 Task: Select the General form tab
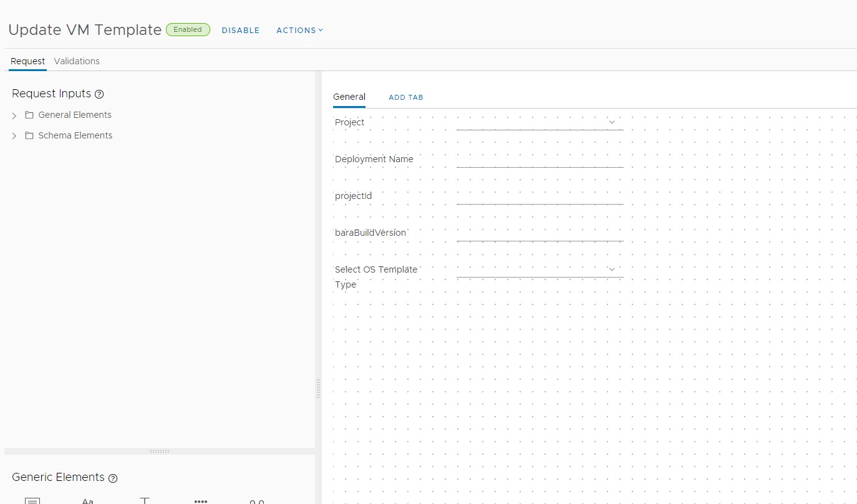pyautogui.click(x=349, y=97)
